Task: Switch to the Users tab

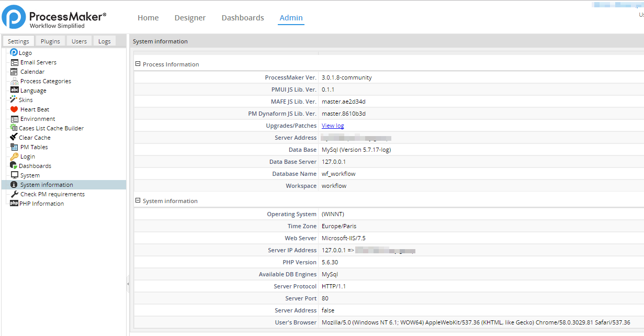Action: [x=79, y=41]
